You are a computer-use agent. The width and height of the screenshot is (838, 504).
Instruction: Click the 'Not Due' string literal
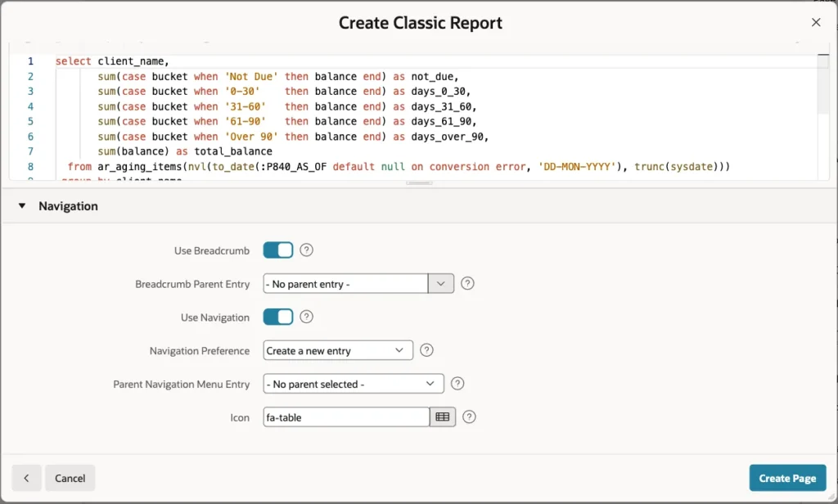coord(251,76)
